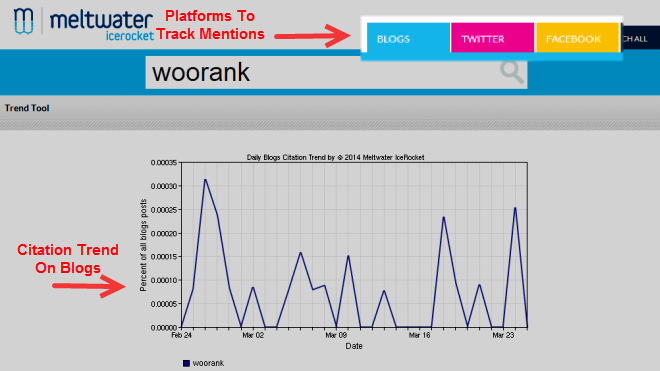Select the partially visible search all tab
This screenshot has height=371, width=660.
tap(640, 38)
